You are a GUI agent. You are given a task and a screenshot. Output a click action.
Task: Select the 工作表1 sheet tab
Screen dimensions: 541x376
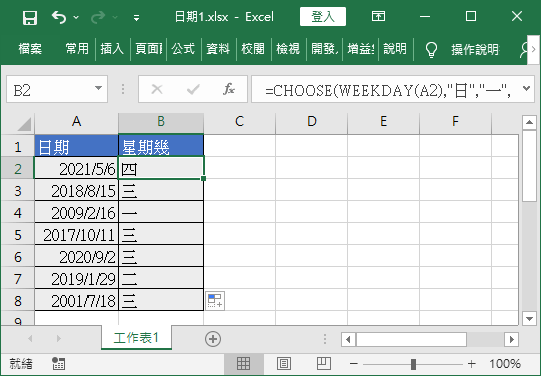136,338
